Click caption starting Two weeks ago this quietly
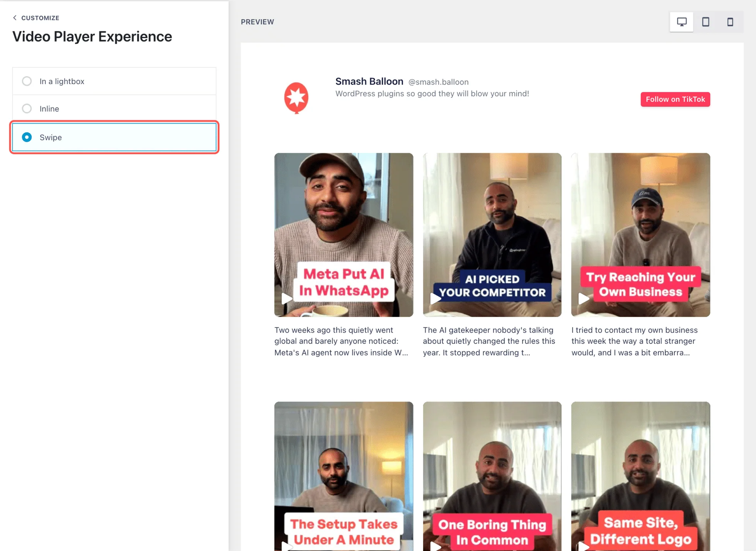Viewport: 756px width, 551px height. [x=341, y=341]
